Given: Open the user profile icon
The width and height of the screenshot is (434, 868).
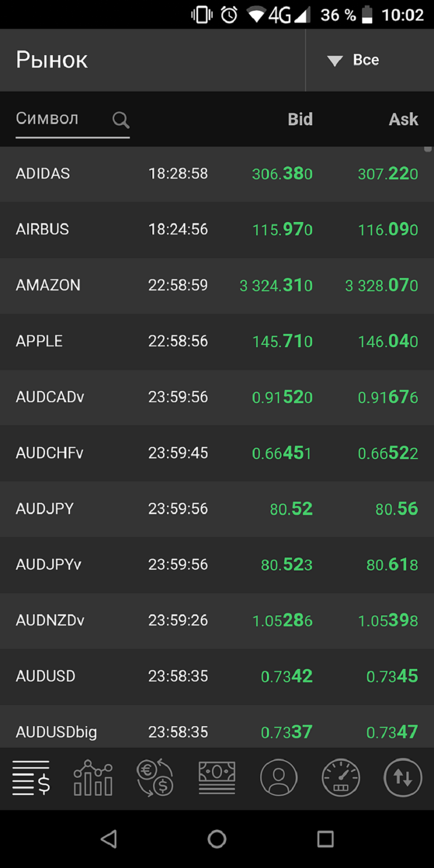Looking at the screenshot, I should click(x=279, y=777).
